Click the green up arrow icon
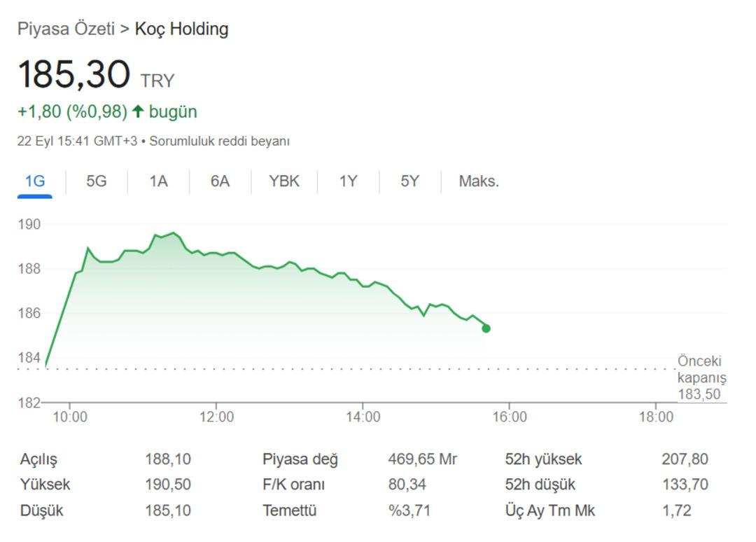The image size is (756, 542). [138, 111]
